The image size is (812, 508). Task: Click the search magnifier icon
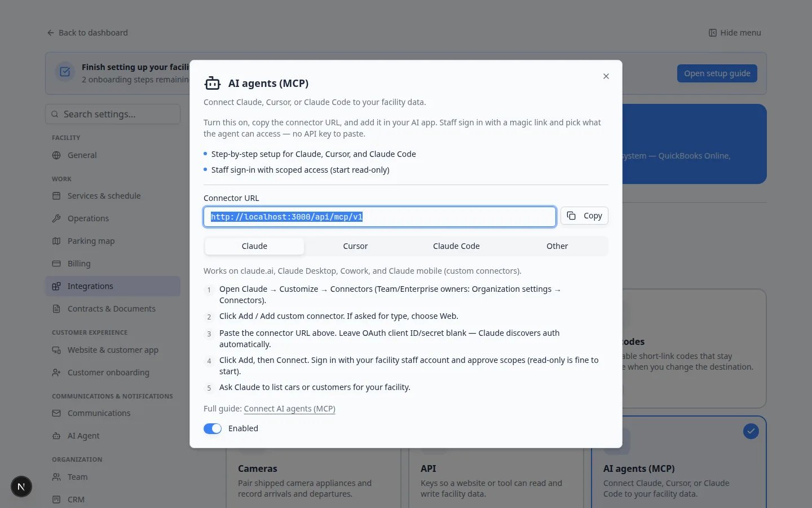coord(55,114)
